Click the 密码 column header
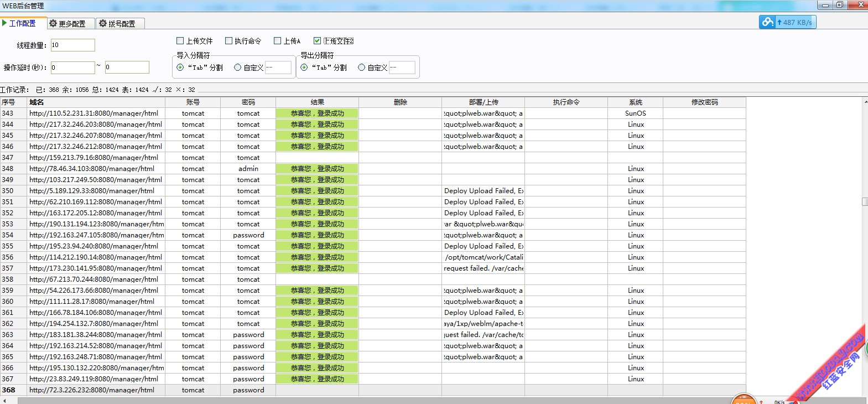Screen dimensions: 868x404 248,102
